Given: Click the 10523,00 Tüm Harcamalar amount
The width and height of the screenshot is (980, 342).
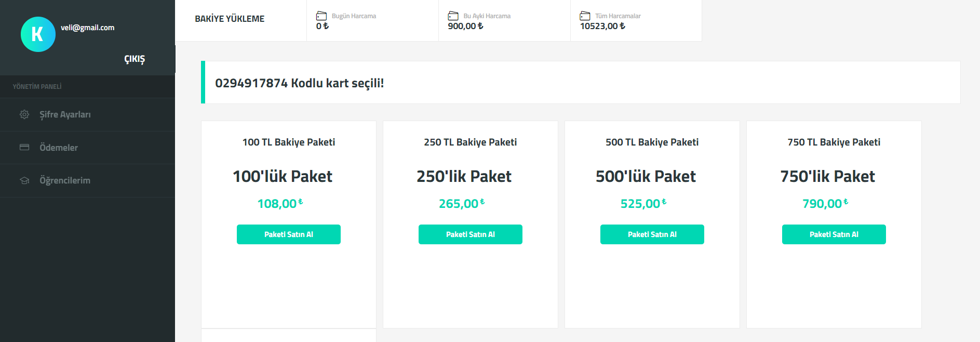Looking at the screenshot, I should 602,26.
